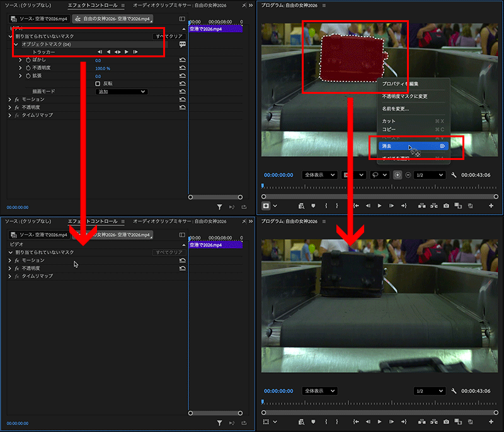504x432 pixels.
Task: Choose 名前を変更 in context menu
Action: tap(396, 108)
